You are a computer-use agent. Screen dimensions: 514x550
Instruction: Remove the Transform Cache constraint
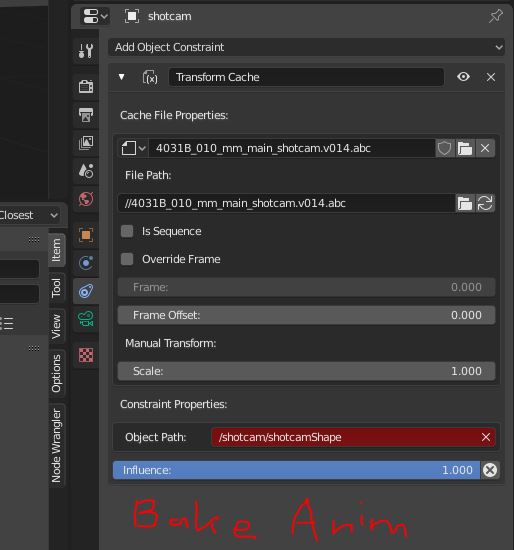coord(491,77)
